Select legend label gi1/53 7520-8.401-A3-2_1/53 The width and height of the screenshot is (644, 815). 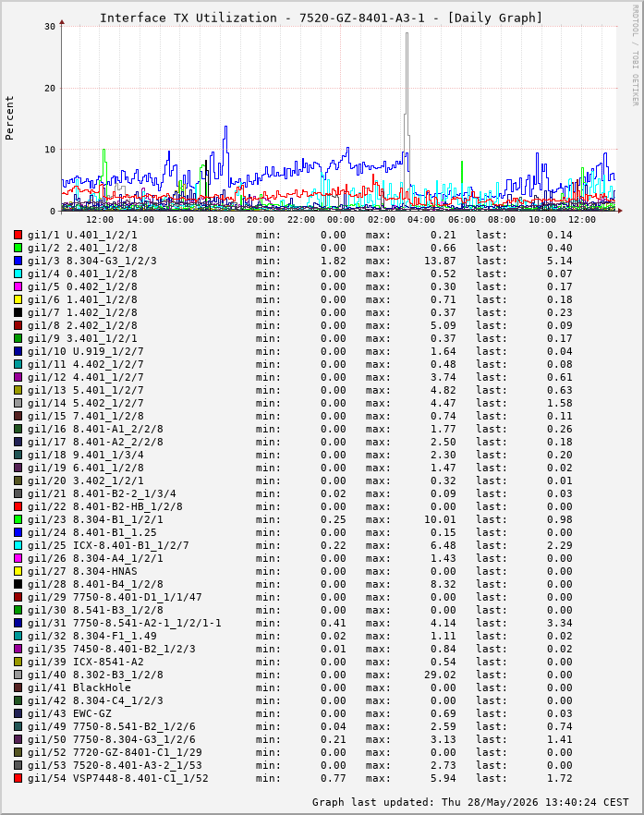pos(115,765)
